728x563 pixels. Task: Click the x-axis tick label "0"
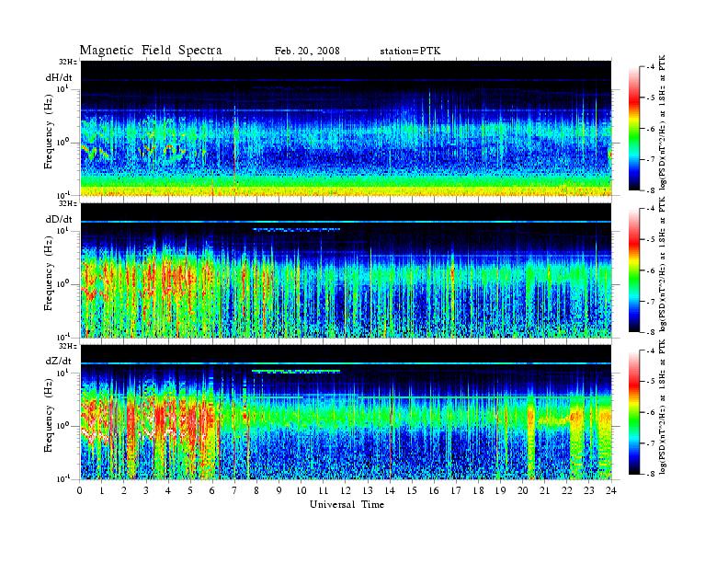coord(80,491)
